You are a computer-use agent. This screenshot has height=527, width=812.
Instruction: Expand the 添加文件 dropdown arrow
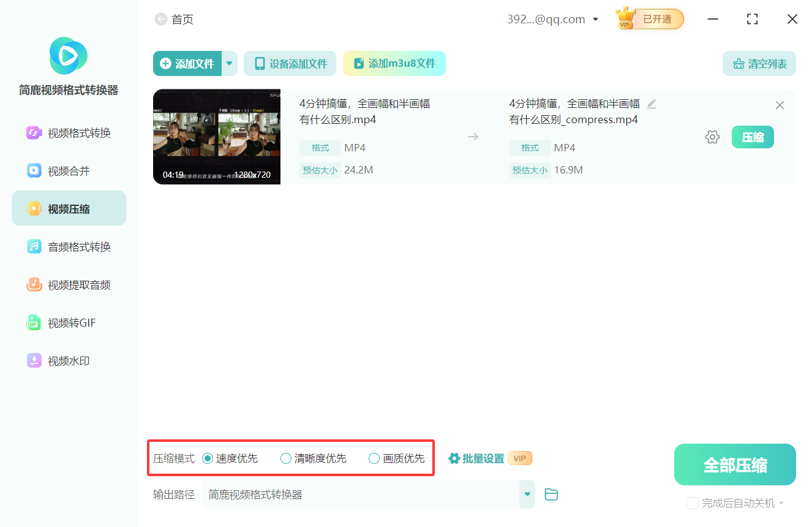[x=230, y=63]
